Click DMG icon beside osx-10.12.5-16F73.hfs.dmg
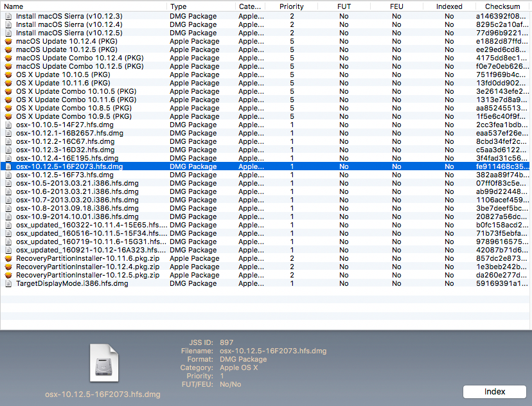 pyautogui.click(x=8, y=175)
